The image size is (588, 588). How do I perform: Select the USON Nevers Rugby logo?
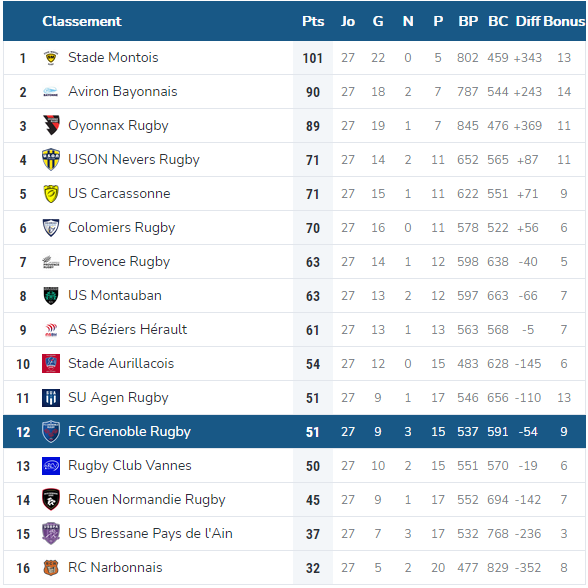click(x=51, y=159)
